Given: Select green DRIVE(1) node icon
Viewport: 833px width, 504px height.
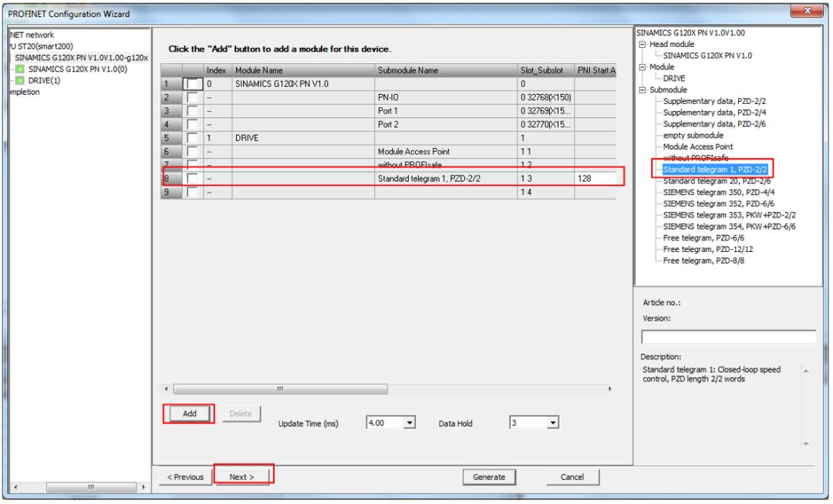Looking at the screenshot, I should [19, 81].
